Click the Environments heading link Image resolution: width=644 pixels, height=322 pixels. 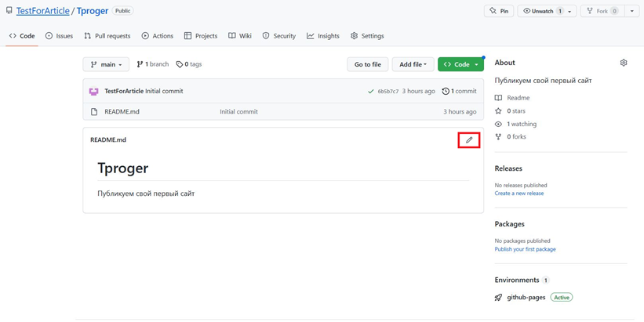[517, 280]
